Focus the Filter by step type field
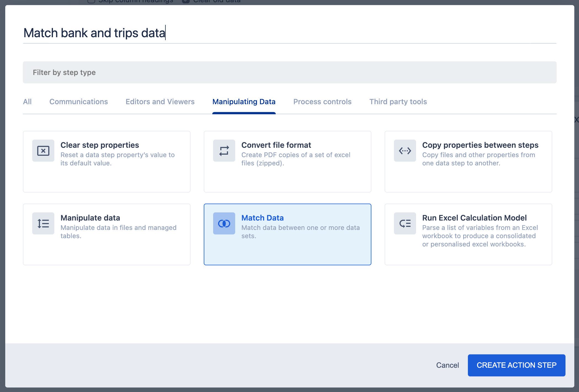The image size is (579, 392). coord(289,73)
